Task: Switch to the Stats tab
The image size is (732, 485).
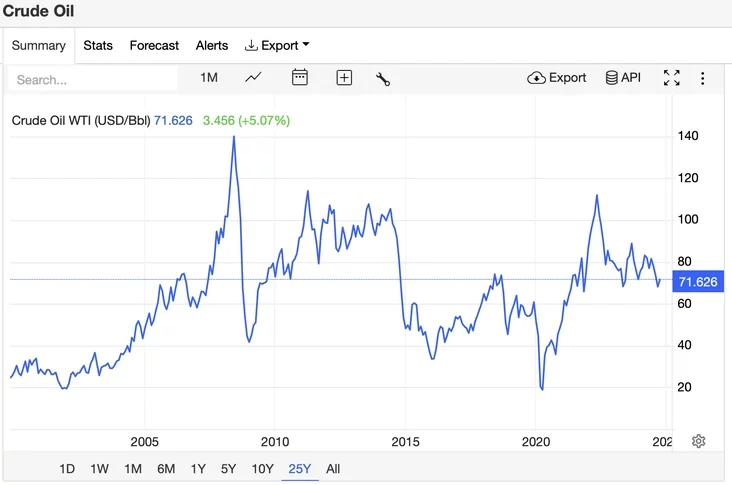Action: [98, 45]
